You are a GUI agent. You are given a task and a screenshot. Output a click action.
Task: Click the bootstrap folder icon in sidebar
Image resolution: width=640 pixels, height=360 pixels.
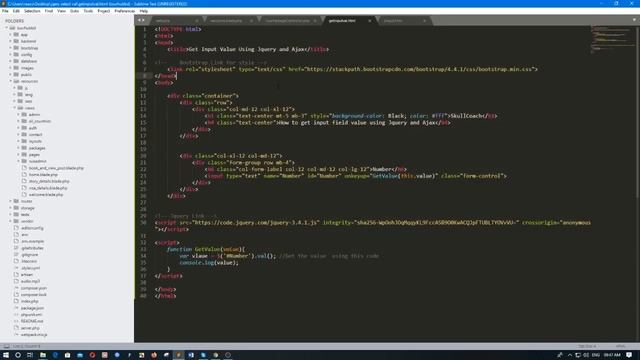pos(16,48)
